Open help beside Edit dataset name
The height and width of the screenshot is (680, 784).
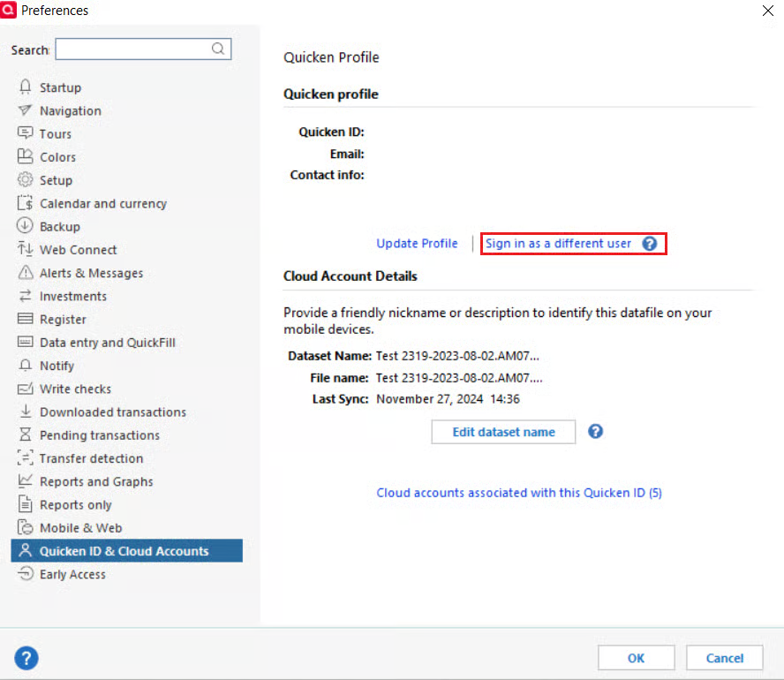[x=595, y=432]
